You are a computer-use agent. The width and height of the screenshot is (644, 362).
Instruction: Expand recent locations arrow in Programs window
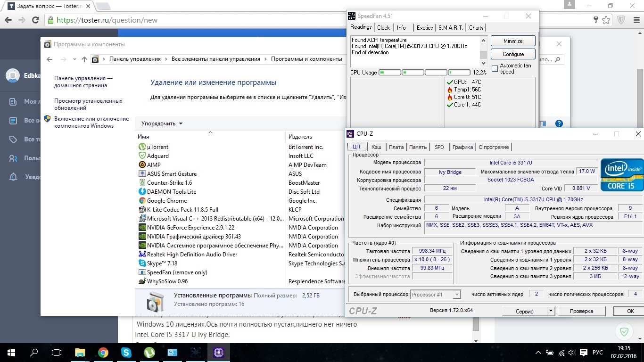(x=74, y=59)
